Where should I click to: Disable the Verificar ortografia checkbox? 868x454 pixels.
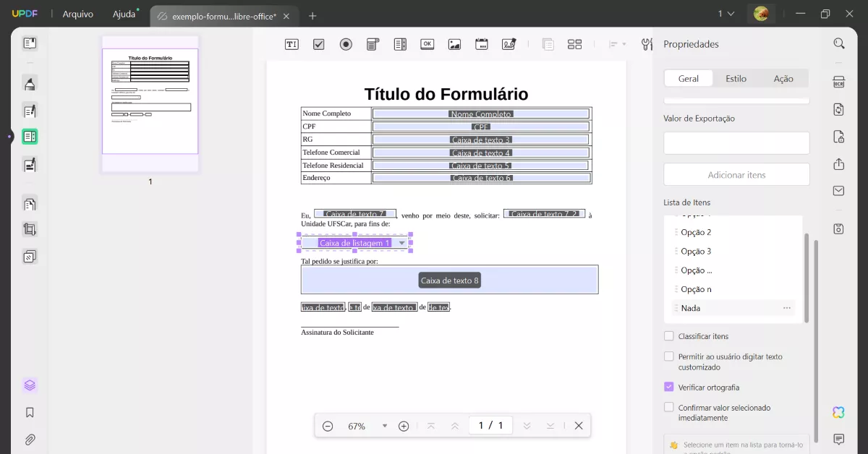(x=669, y=387)
